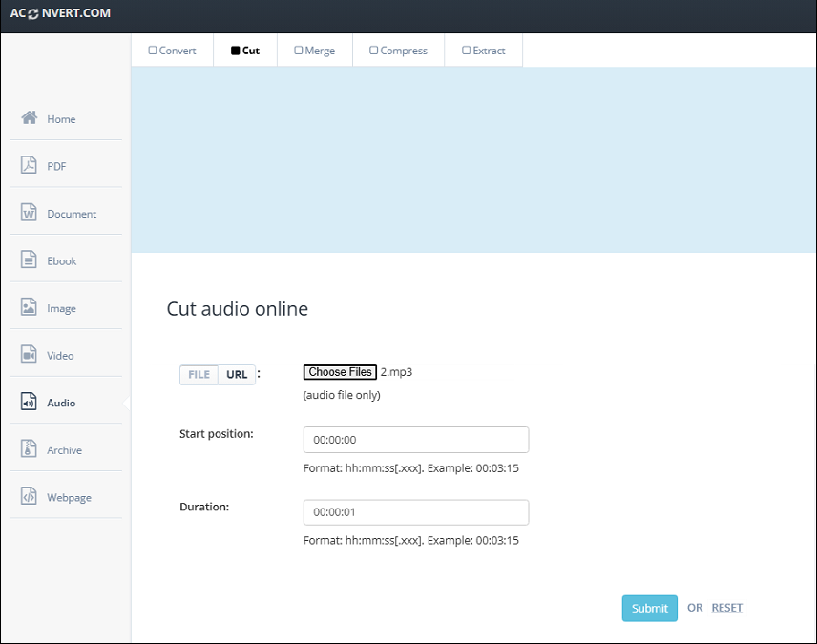
Task: Open the PDF sidebar section
Action: pos(66,166)
